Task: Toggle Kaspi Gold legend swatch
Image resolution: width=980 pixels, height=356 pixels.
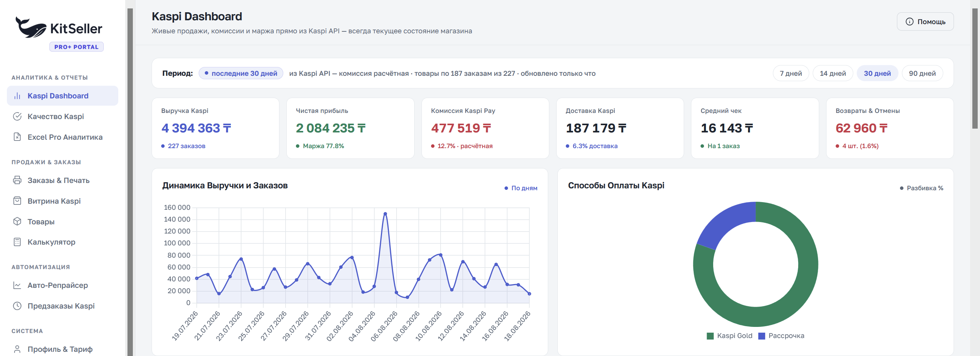Action: (x=710, y=336)
